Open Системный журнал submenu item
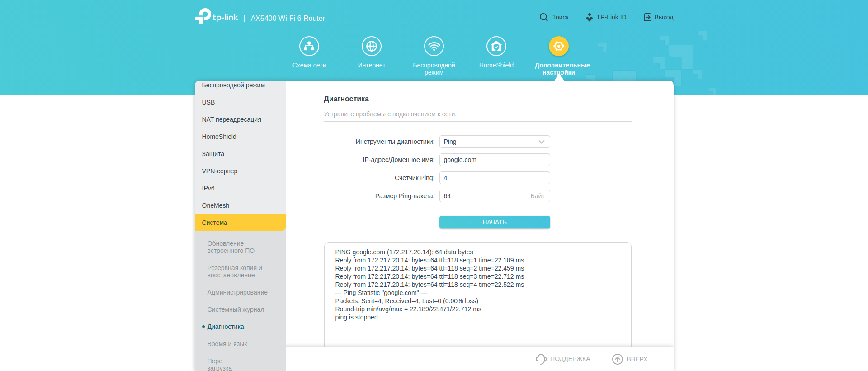The image size is (868, 371). [x=236, y=309]
